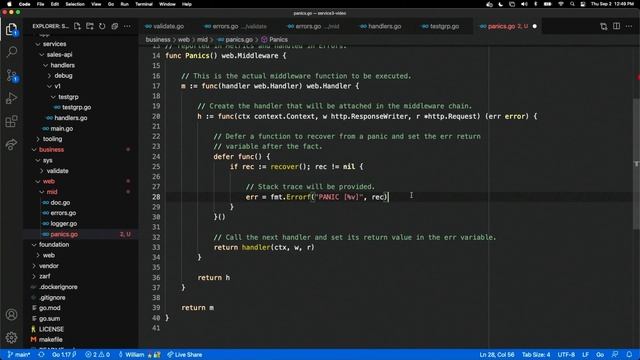Click the Panics symbol in breadcrumb

(x=274, y=40)
